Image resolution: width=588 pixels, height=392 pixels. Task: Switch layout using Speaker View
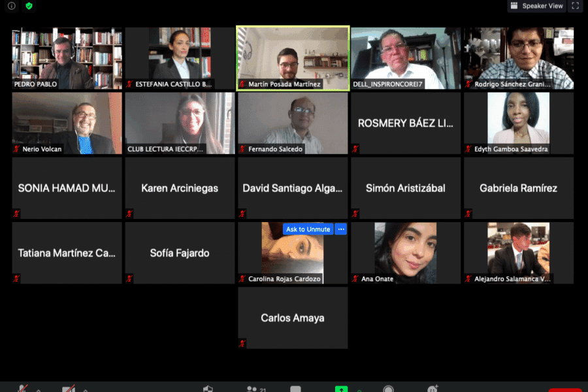[537, 6]
